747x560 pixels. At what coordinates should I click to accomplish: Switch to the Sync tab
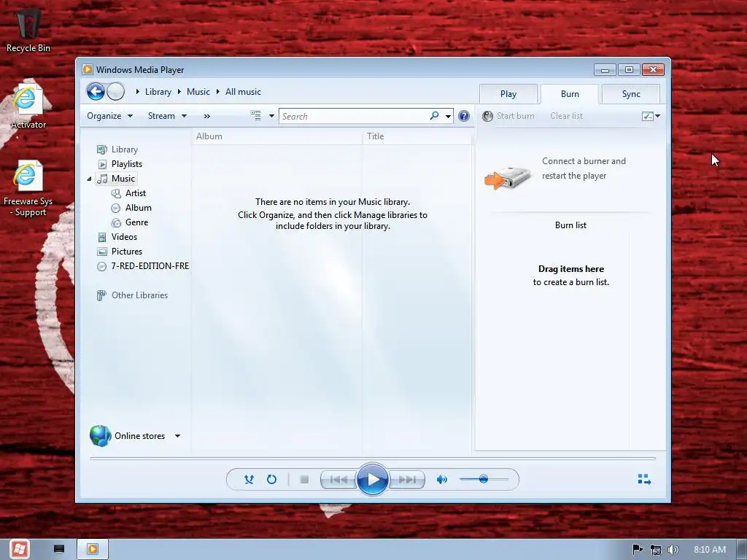631,94
